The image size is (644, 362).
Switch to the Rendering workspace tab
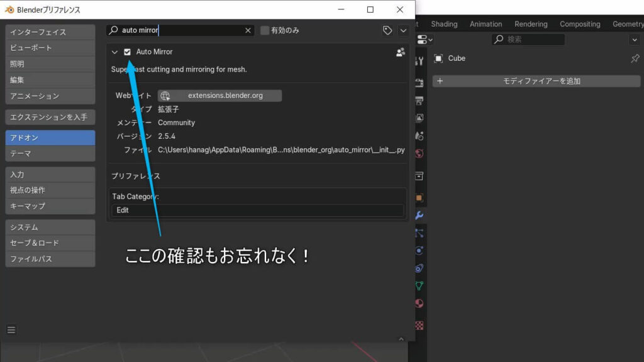[x=531, y=25]
